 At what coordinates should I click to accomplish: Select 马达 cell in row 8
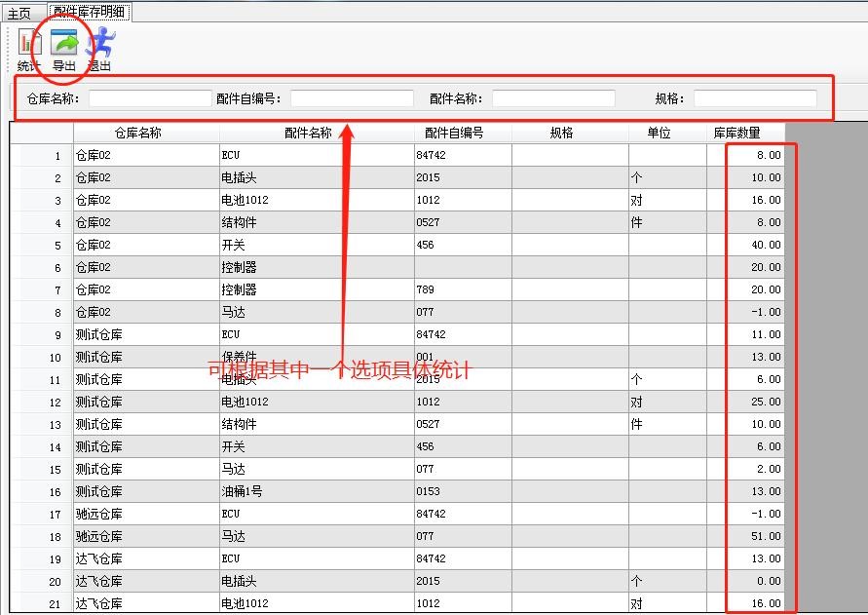click(x=317, y=313)
